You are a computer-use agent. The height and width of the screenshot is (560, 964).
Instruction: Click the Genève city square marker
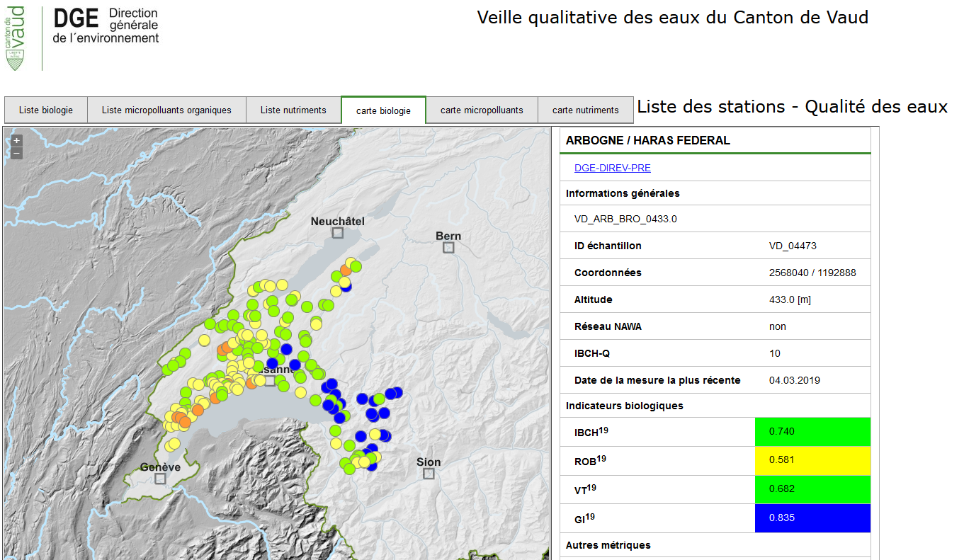[x=161, y=479]
